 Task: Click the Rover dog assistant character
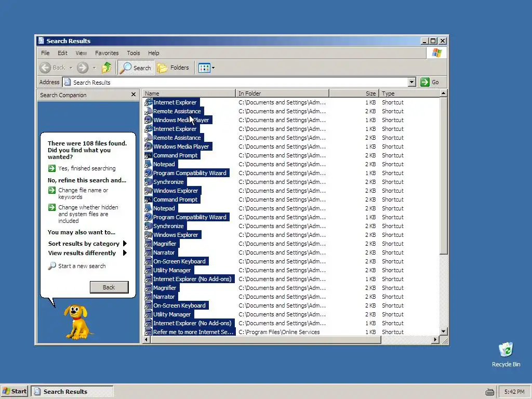pos(78,322)
